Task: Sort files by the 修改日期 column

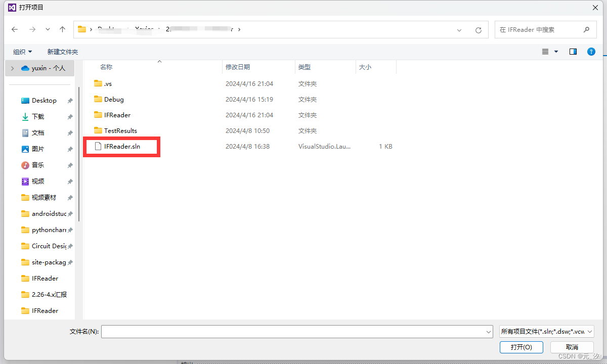Action: (238, 66)
